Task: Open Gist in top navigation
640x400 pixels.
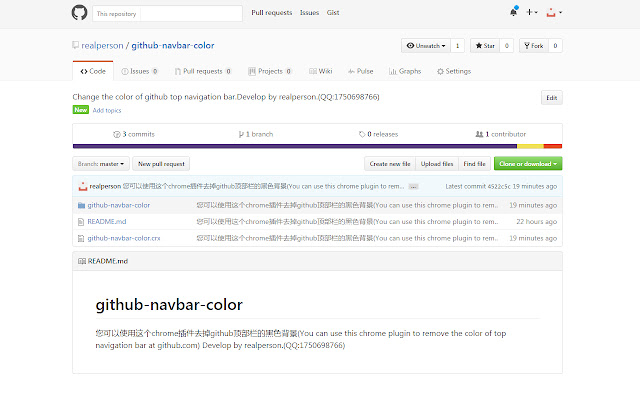Action: 333,13
